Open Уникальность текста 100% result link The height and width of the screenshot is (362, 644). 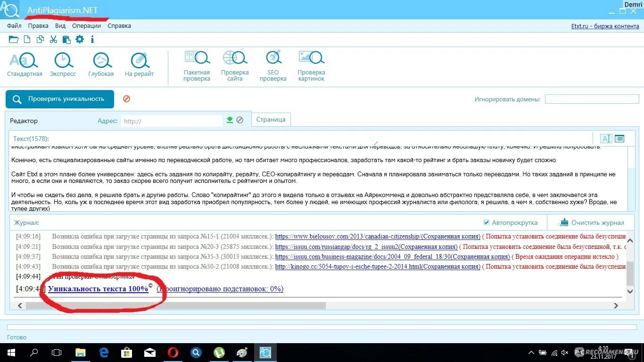point(98,289)
